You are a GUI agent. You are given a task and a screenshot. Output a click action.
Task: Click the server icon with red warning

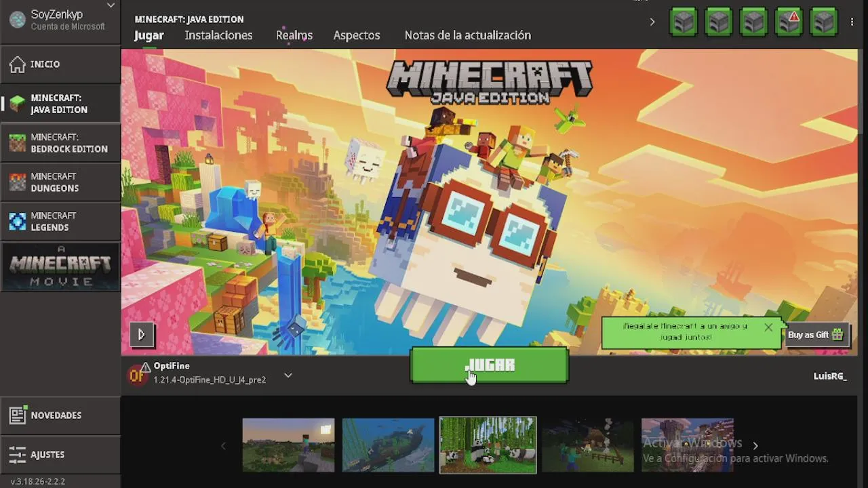coord(789,22)
